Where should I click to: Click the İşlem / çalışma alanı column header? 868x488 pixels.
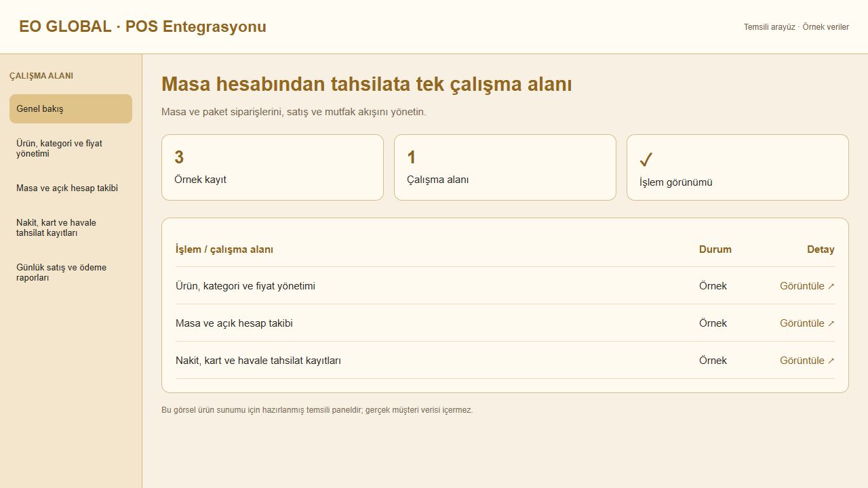[x=224, y=249]
